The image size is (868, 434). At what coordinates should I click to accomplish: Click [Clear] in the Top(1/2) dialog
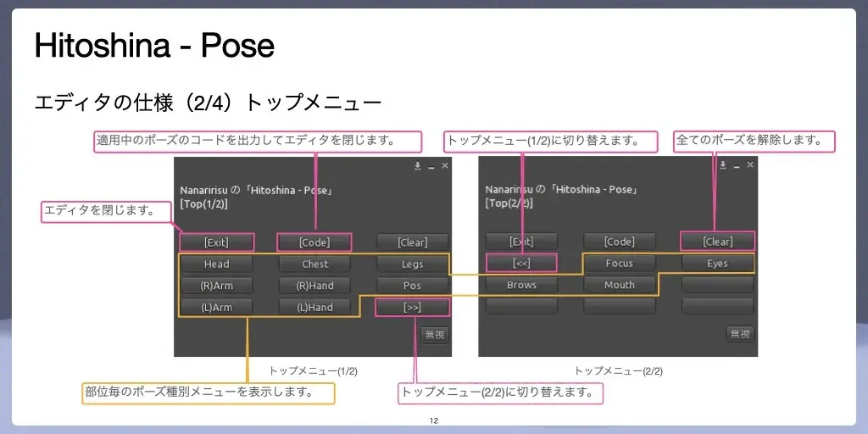pos(413,242)
